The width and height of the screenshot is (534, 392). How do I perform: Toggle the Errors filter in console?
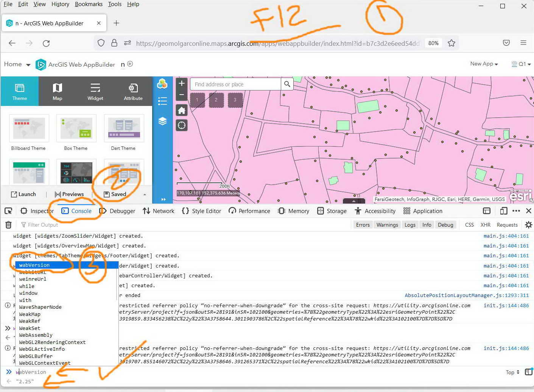point(363,225)
